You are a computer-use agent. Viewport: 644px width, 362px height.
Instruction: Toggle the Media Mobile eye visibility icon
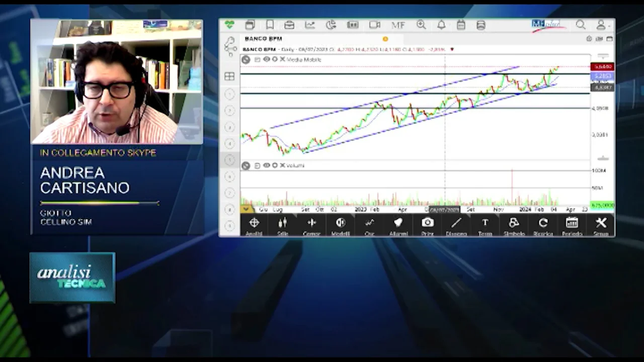(x=267, y=59)
